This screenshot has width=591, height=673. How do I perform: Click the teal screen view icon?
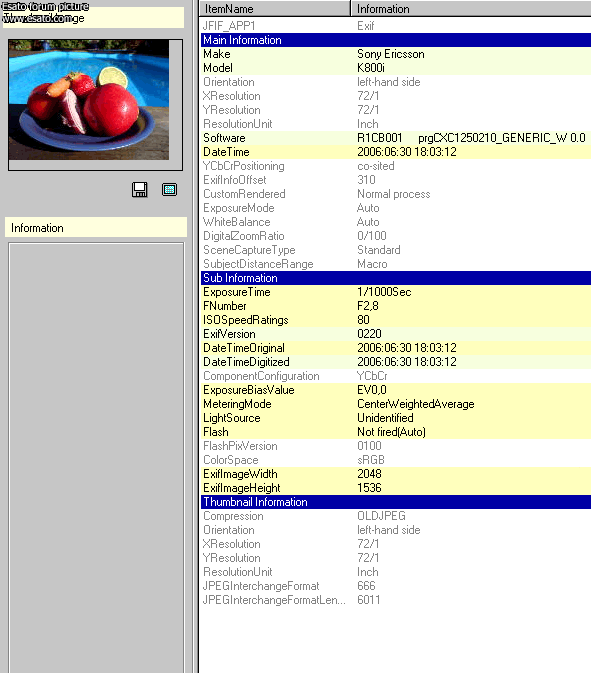(170, 189)
